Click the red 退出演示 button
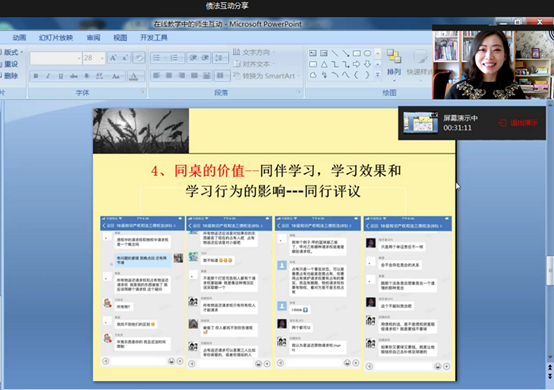This screenshot has height=390, width=554. [519, 123]
